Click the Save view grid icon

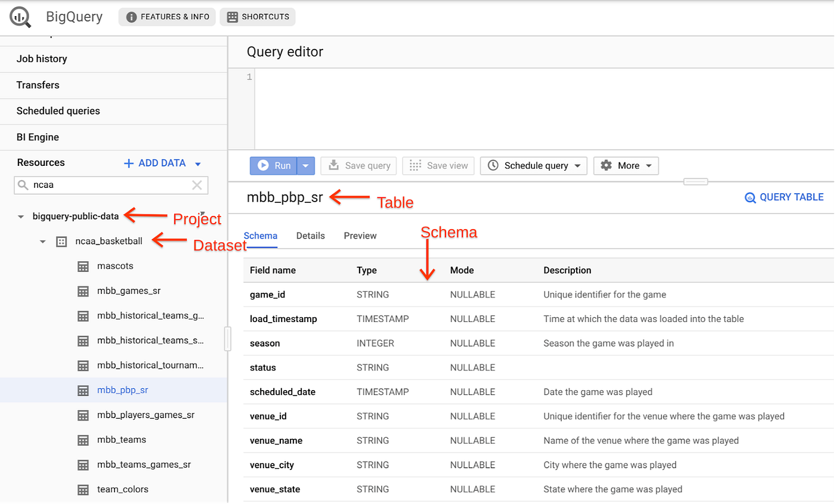pyautogui.click(x=414, y=165)
